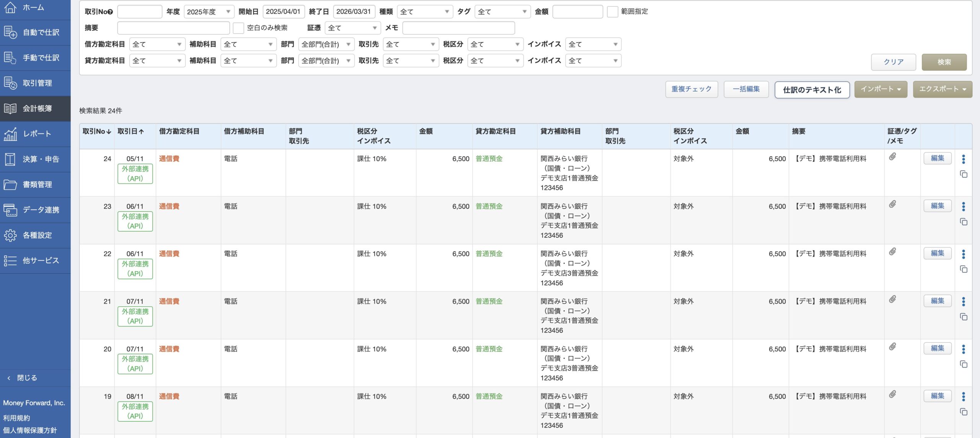
Task: Click help icon next to 取引No
Action: coord(110,12)
